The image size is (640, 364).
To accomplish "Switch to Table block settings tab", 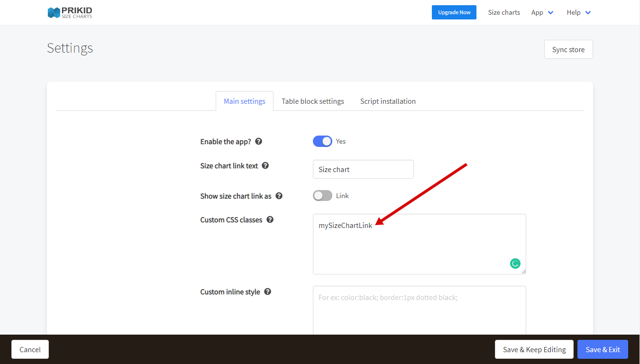I will 313,101.
